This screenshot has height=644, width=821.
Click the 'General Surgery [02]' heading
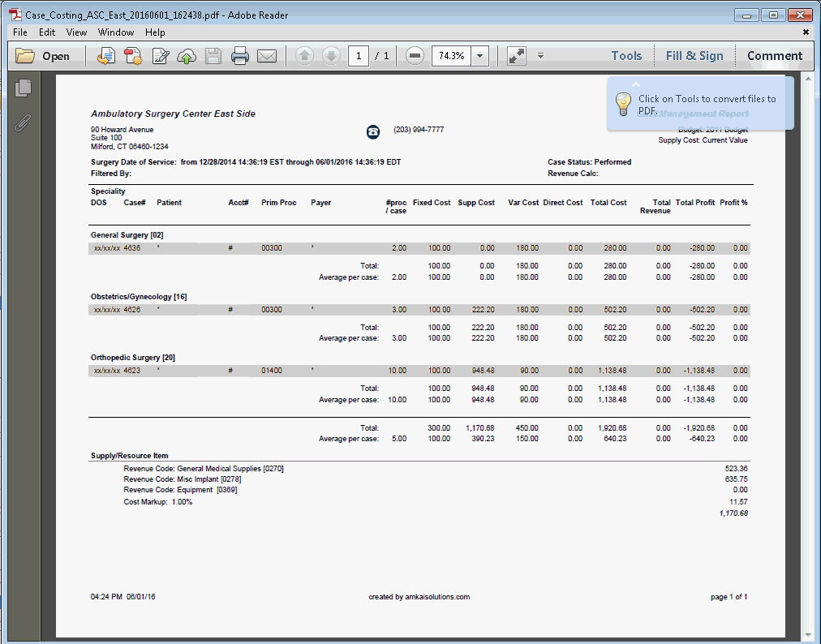point(127,235)
